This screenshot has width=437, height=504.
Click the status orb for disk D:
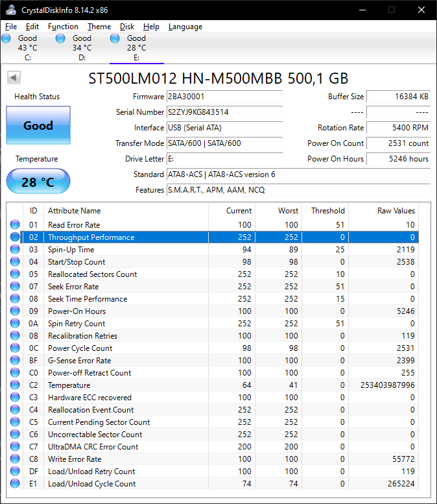60,38
